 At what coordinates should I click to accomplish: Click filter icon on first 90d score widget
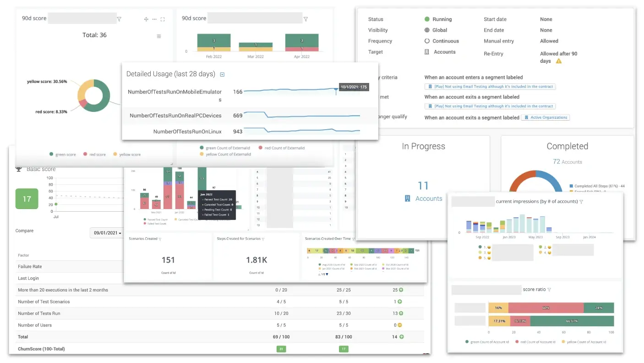pos(119,19)
